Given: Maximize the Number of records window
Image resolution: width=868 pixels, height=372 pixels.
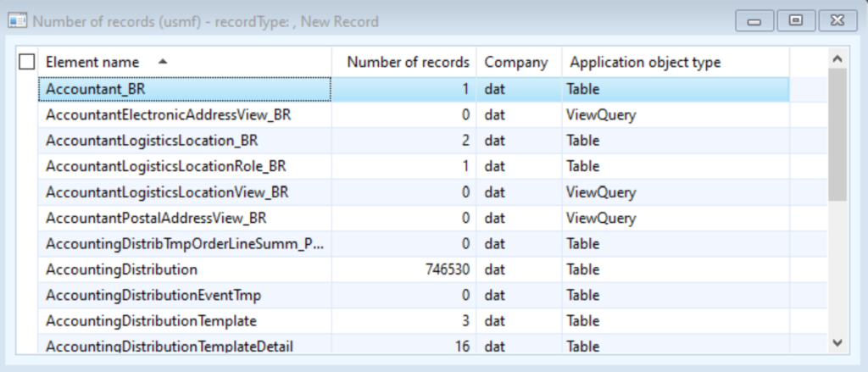Looking at the screenshot, I should coord(795,21).
